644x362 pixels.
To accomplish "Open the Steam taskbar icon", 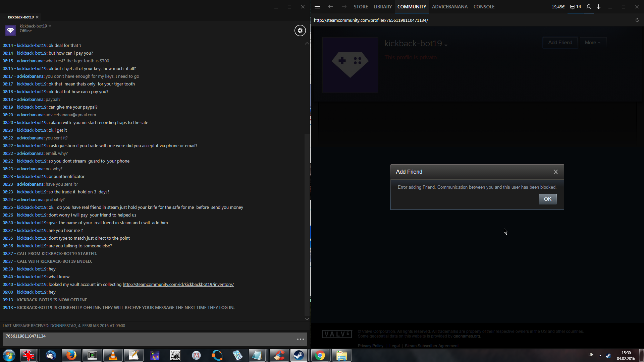I will pos(299,355).
